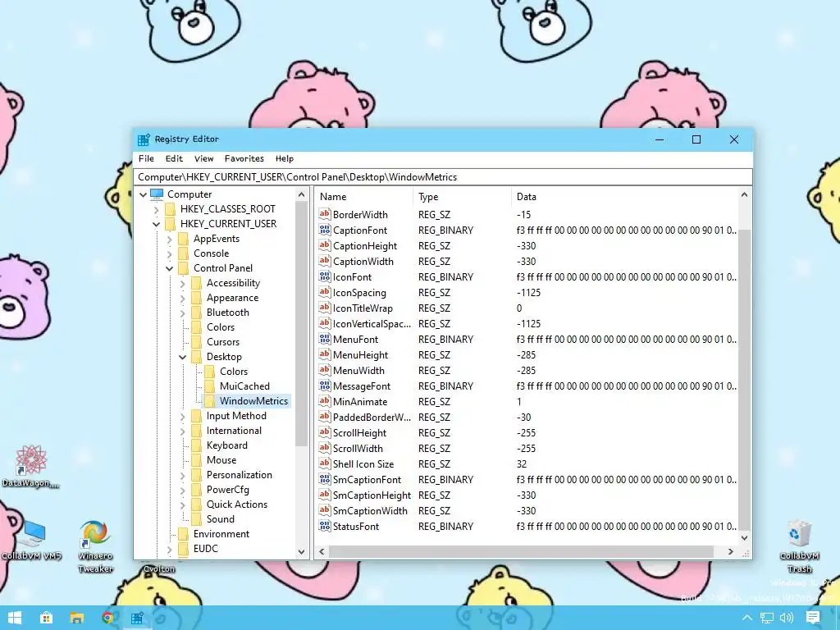Select the CaptionWidth value name
Screen dimensions: 840x630
point(363,262)
